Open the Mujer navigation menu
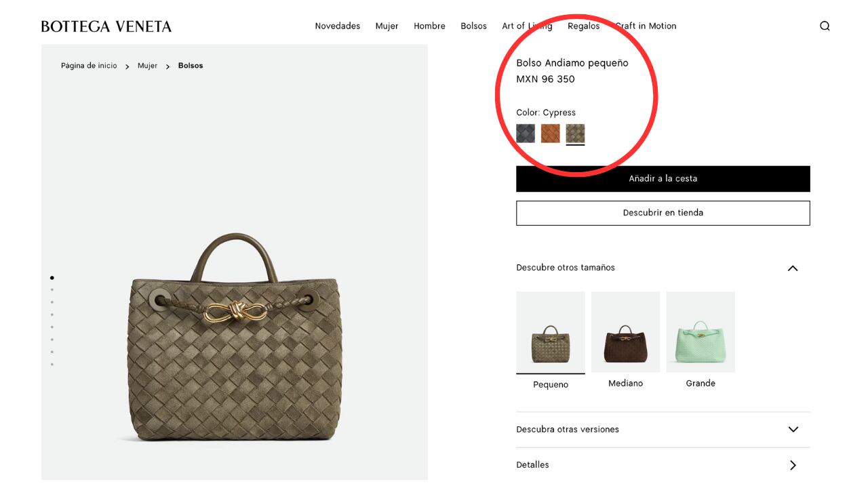Screen dimensions: 868x488 (387, 26)
